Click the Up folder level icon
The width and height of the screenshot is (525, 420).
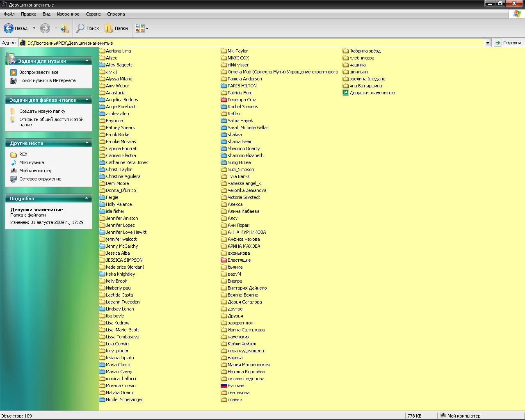[x=64, y=28]
